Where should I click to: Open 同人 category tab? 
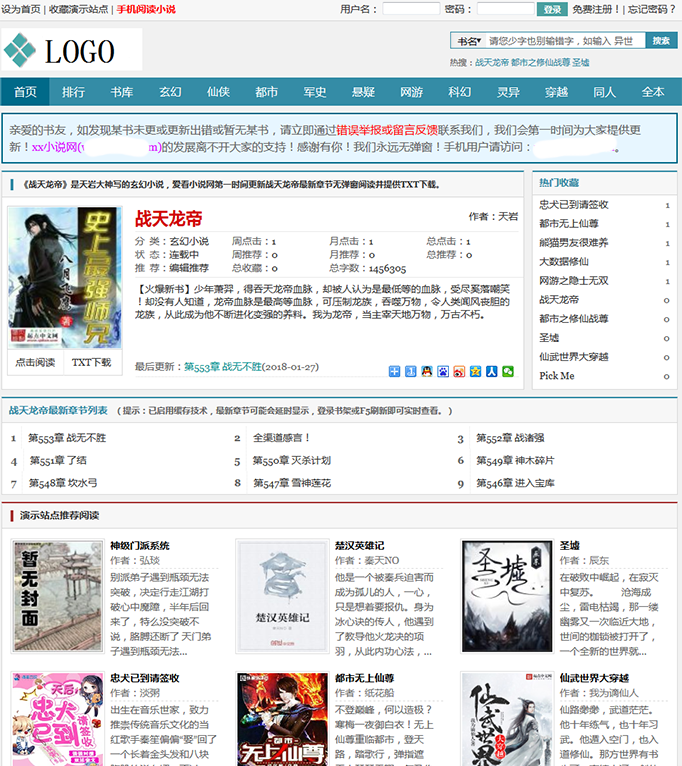[605, 92]
